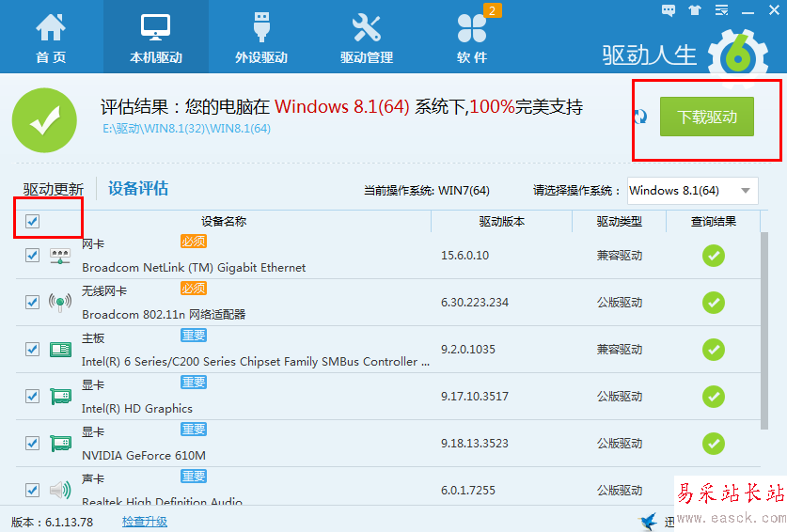Select driver version 15.6.0.10

(x=464, y=256)
